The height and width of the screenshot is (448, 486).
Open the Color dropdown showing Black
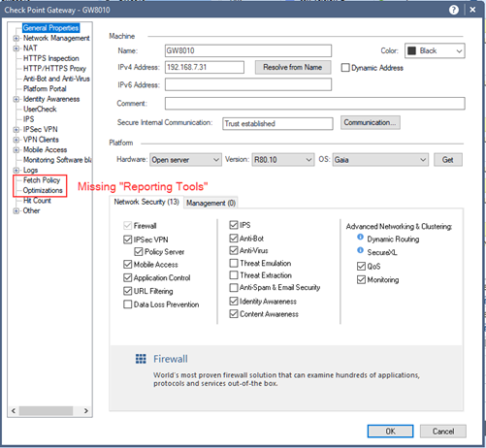435,50
